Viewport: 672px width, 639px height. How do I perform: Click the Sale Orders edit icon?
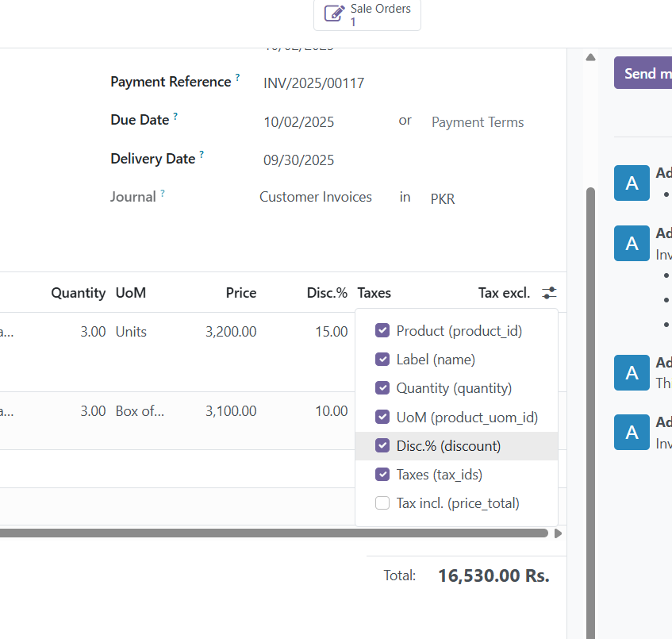tap(335, 15)
